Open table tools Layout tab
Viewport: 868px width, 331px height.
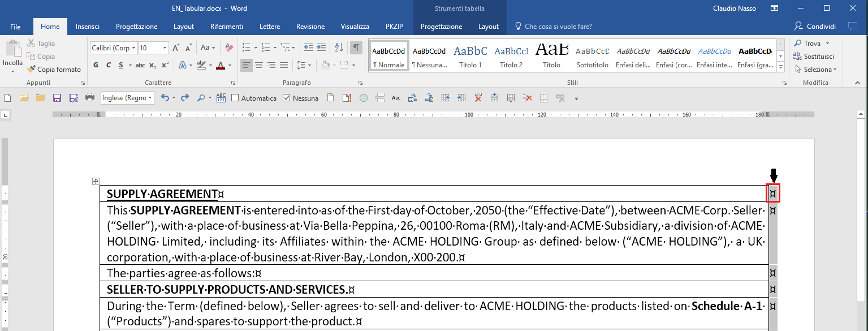[489, 27]
